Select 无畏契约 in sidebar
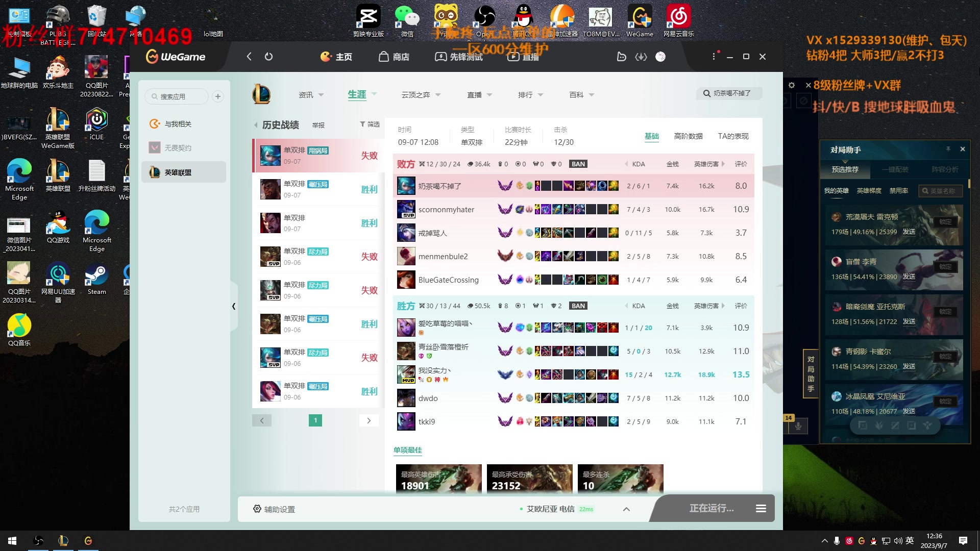 184,148
